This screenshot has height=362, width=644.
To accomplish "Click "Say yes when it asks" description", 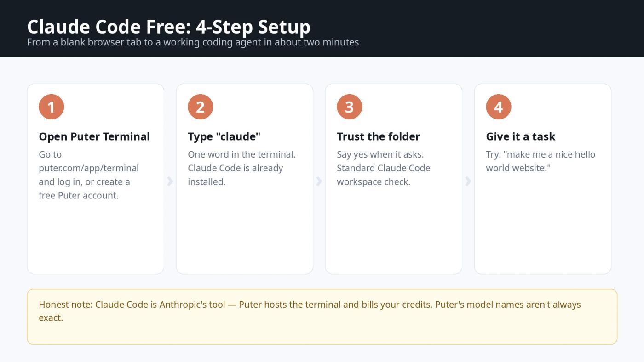I will (384, 168).
